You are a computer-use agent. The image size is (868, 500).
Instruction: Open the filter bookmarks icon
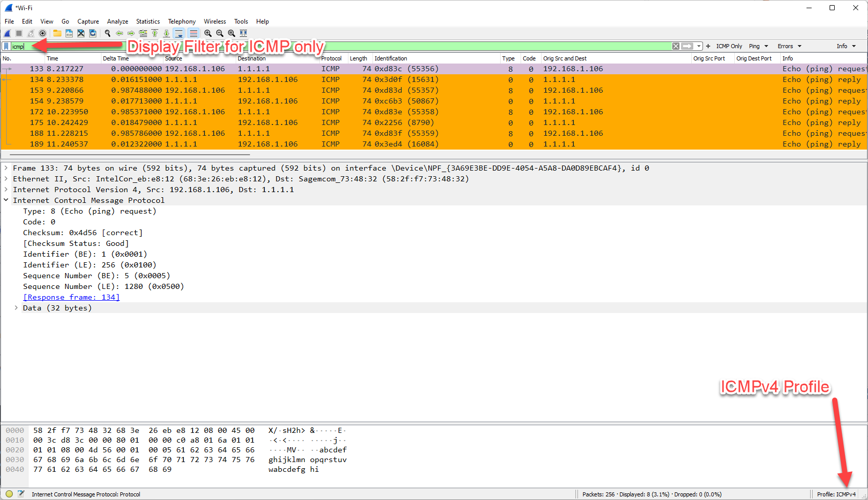[5, 46]
